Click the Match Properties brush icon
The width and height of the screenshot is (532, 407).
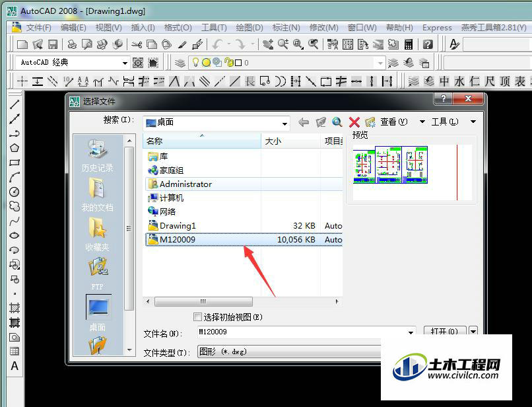pyautogui.click(x=182, y=44)
